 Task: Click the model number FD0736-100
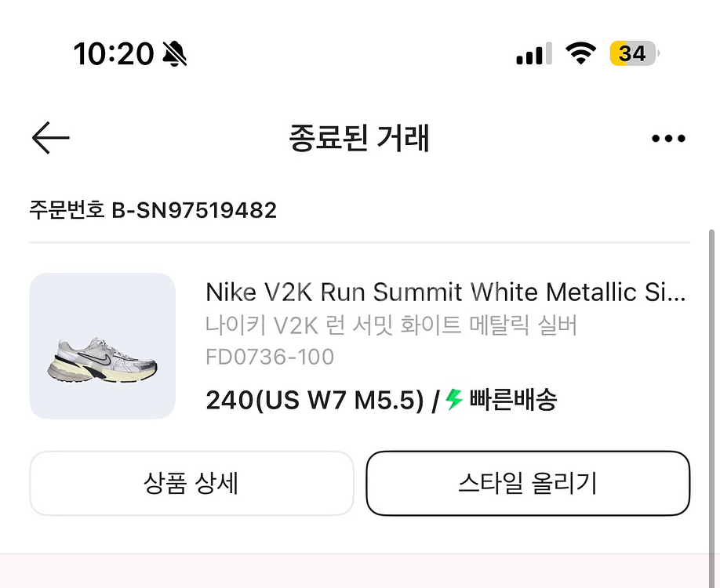tap(270, 357)
